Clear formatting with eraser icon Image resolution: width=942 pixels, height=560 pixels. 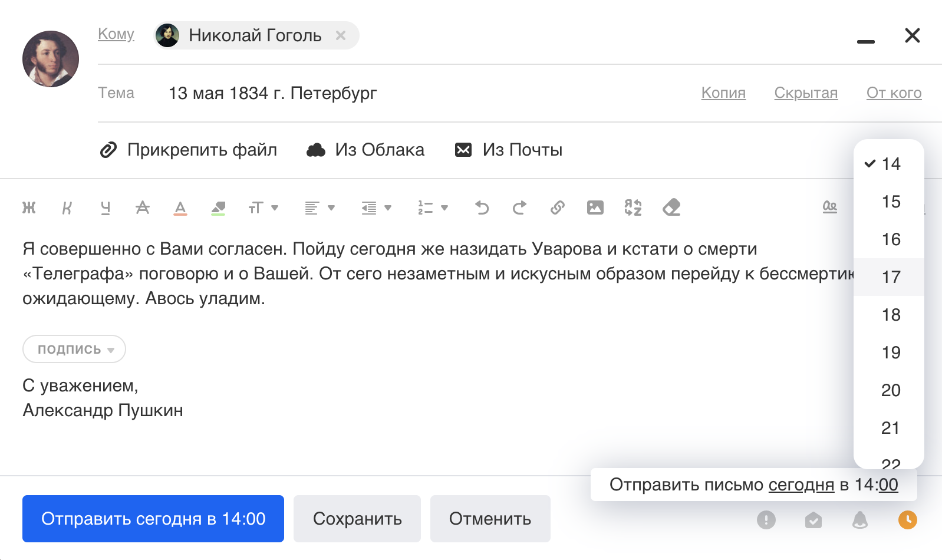point(671,207)
